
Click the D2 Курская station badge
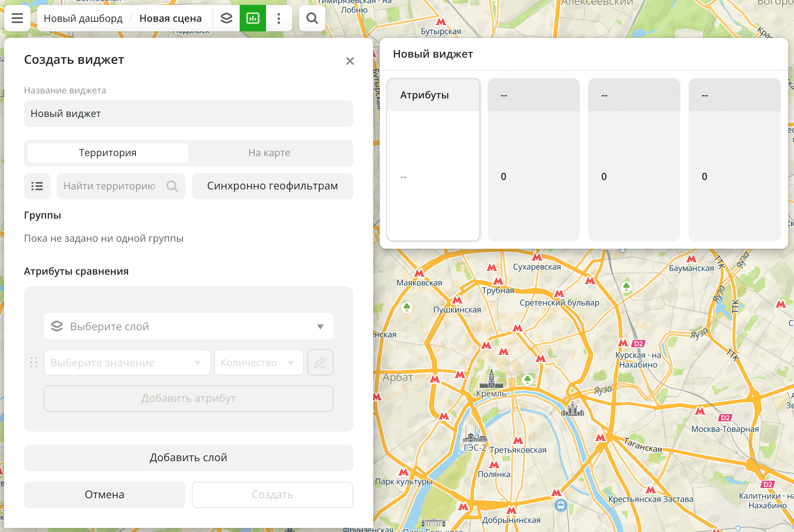click(638, 343)
